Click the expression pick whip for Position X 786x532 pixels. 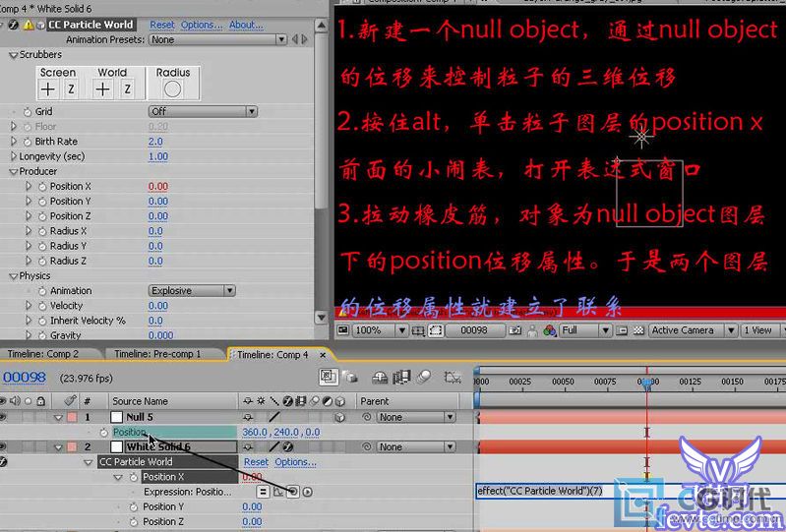tap(293, 492)
